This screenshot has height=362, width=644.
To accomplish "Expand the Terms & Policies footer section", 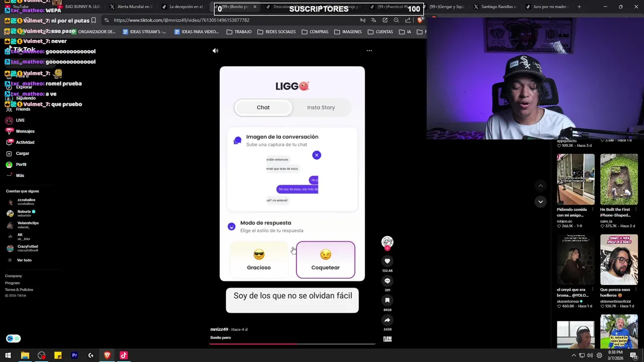I will pos(19,290).
